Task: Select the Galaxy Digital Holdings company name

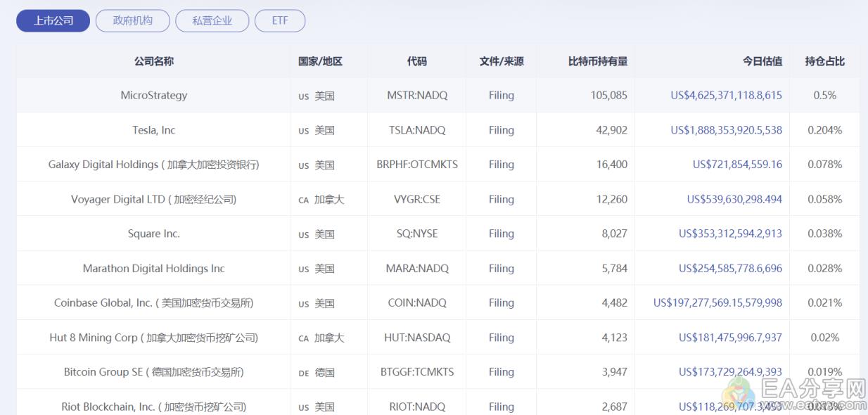Action: click(x=154, y=165)
